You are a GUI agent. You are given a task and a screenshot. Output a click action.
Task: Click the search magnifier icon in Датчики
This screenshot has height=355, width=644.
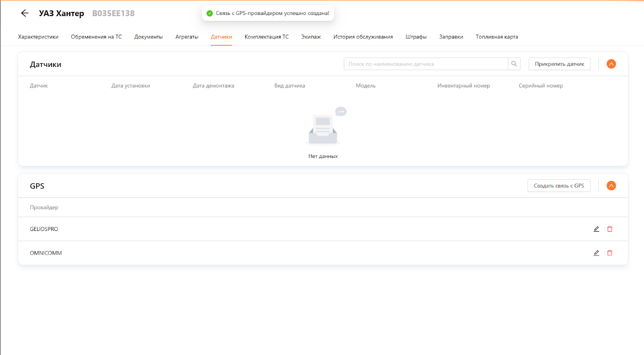[514, 64]
